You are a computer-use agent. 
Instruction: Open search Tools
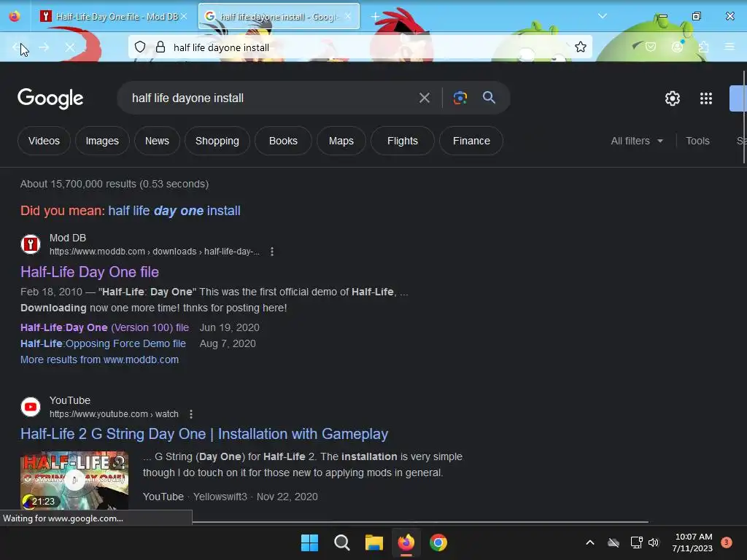coord(697,141)
